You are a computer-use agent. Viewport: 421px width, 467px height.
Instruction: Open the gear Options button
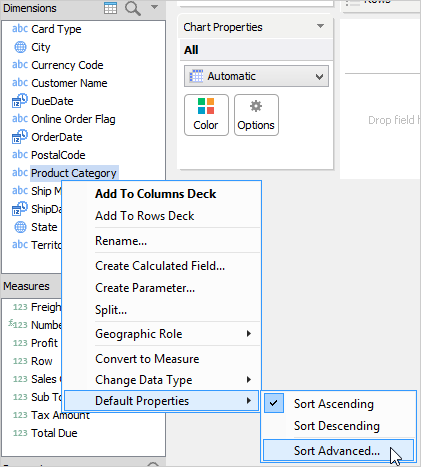click(256, 115)
